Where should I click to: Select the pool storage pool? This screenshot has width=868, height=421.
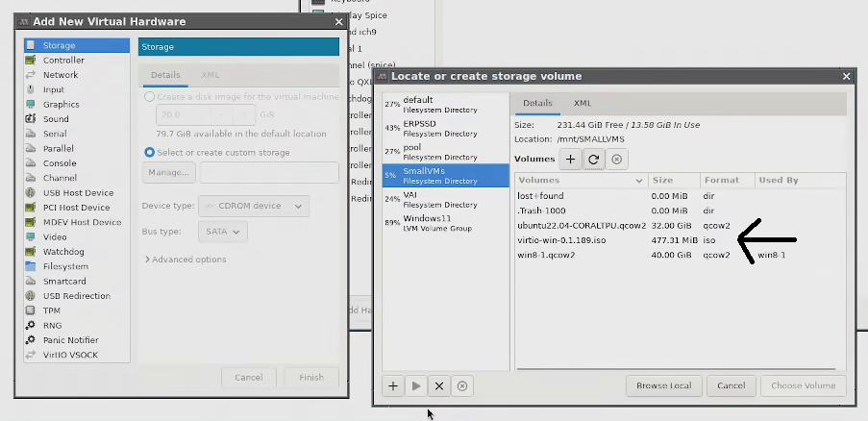point(446,152)
